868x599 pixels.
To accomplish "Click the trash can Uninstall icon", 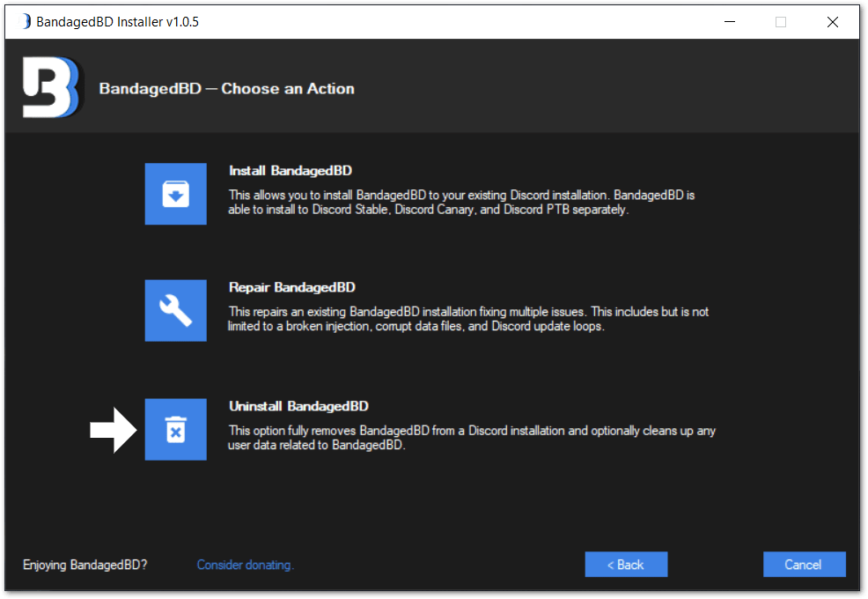I will click(175, 430).
